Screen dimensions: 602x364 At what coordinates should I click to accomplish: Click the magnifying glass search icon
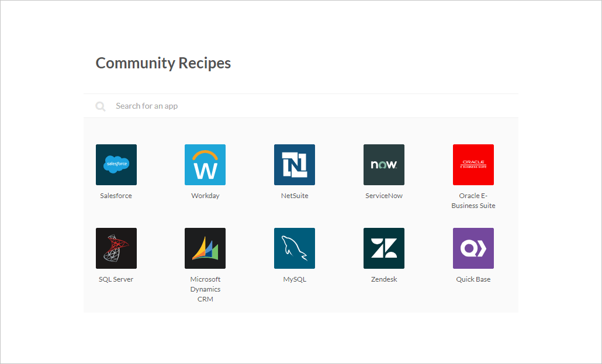coord(101,106)
